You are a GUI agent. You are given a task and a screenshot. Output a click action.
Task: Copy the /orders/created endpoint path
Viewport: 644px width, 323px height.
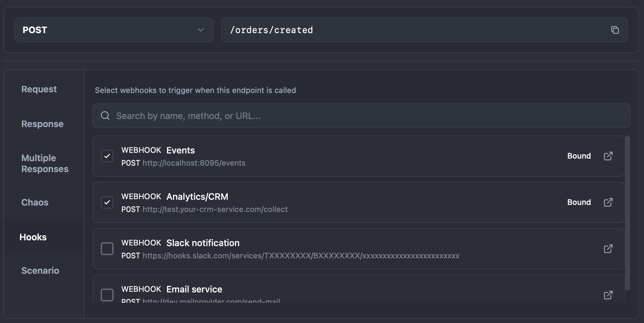pyautogui.click(x=615, y=30)
